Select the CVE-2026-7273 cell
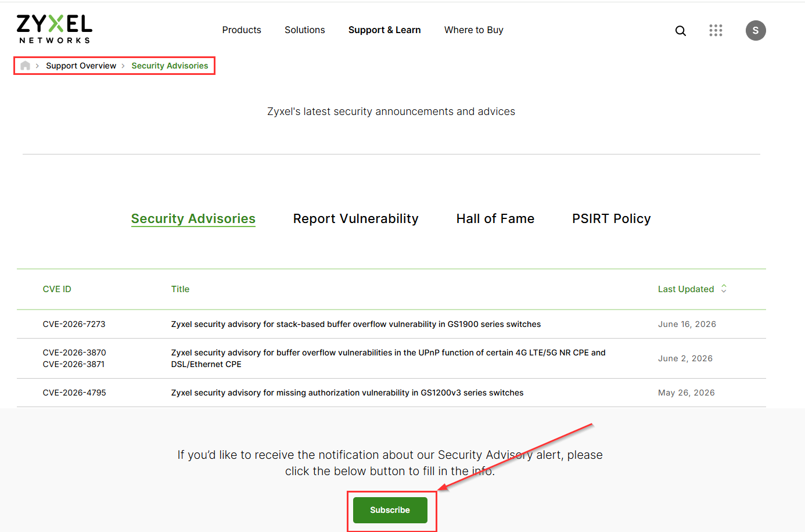Viewport: 805px width, 532px height. 74,324
